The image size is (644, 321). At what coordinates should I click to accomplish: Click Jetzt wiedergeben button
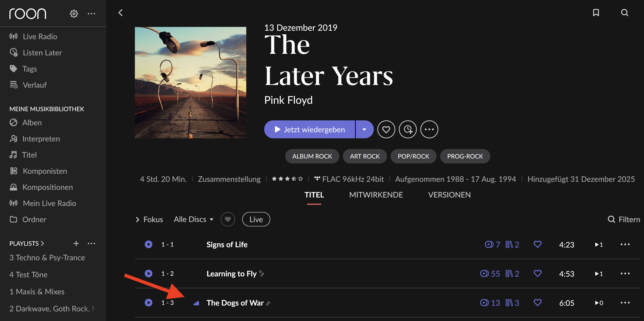pyautogui.click(x=309, y=130)
